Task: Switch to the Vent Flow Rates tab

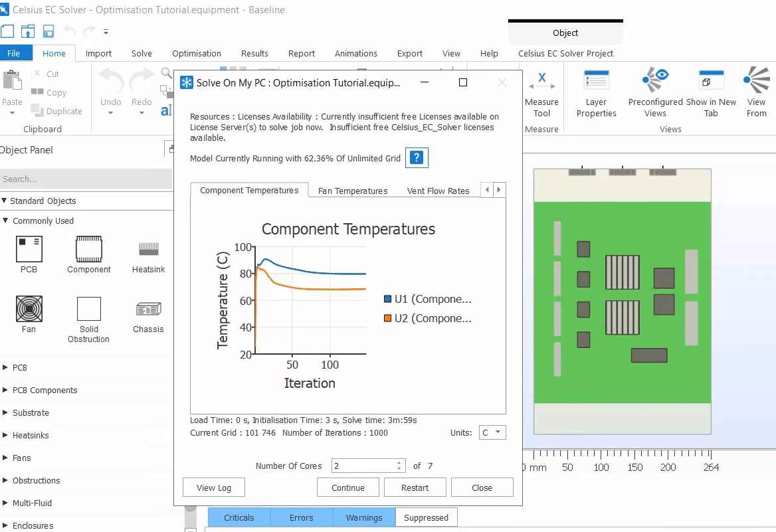Action: tap(438, 191)
